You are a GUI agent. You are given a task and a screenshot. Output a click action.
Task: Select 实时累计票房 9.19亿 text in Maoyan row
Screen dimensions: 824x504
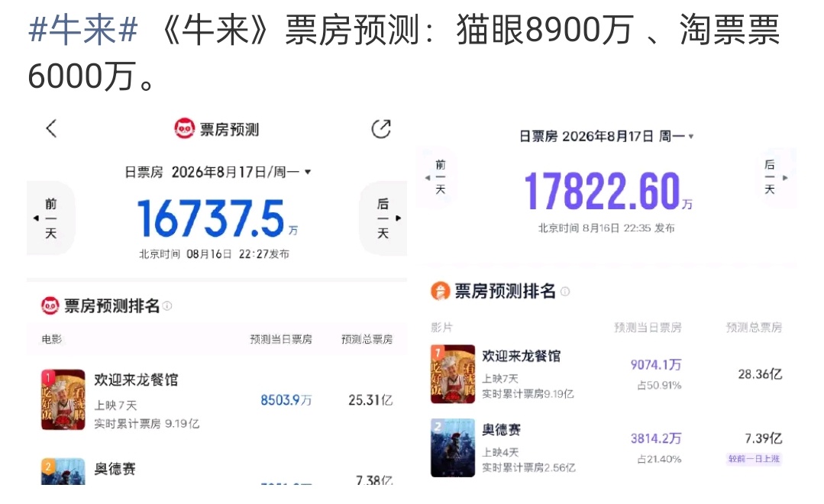pyautogui.click(x=147, y=424)
